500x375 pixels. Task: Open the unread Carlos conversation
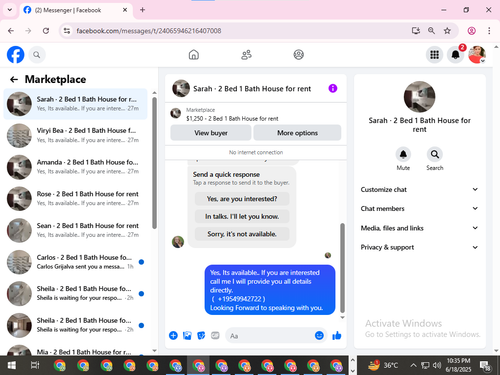[75, 262]
